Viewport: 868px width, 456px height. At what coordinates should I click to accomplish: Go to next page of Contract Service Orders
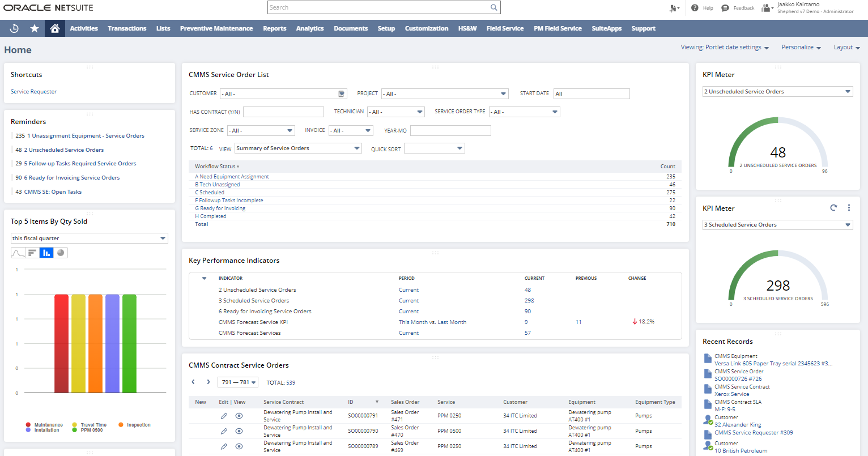[x=209, y=382]
